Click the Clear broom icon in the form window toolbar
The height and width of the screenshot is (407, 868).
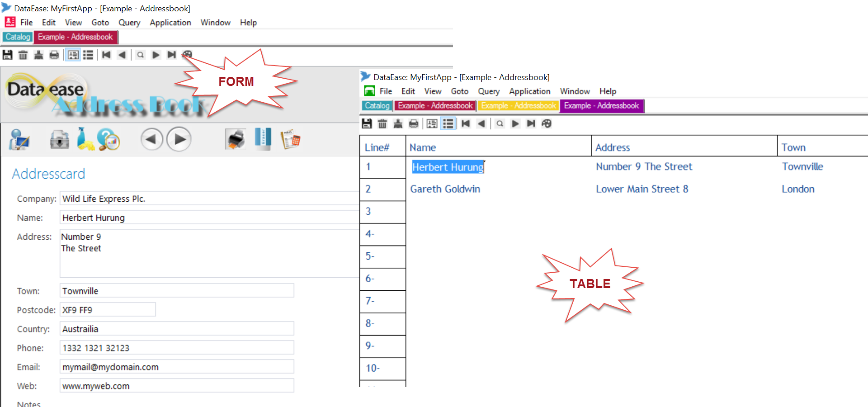pyautogui.click(x=38, y=55)
